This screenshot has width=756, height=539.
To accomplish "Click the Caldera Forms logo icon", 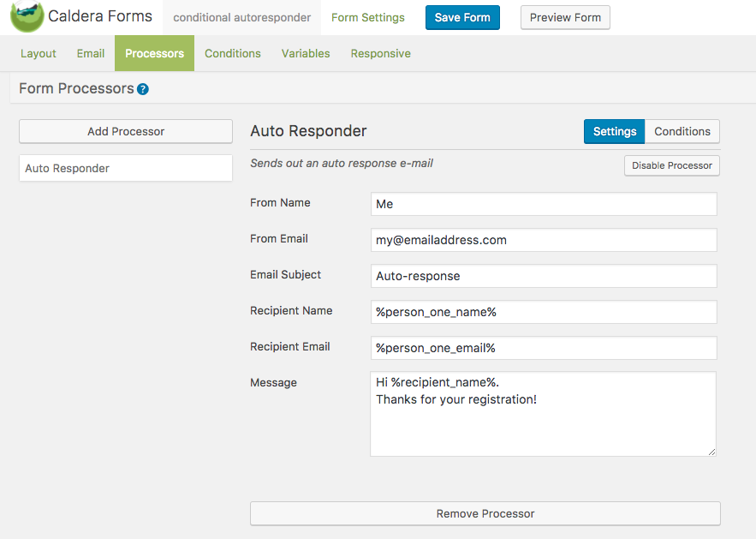I will point(27,17).
